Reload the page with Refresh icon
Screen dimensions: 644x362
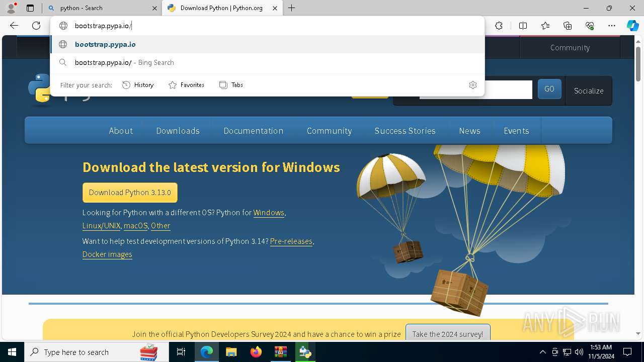click(x=36, y=26)
